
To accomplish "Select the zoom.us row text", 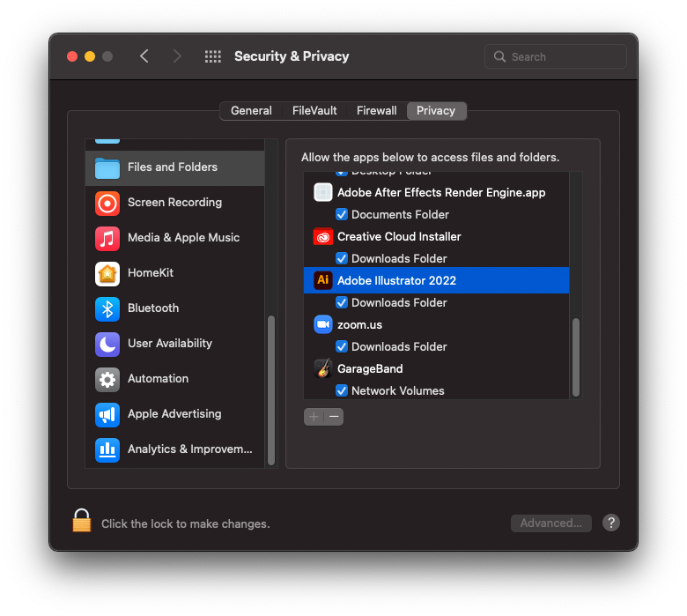I will coord(359,325).
